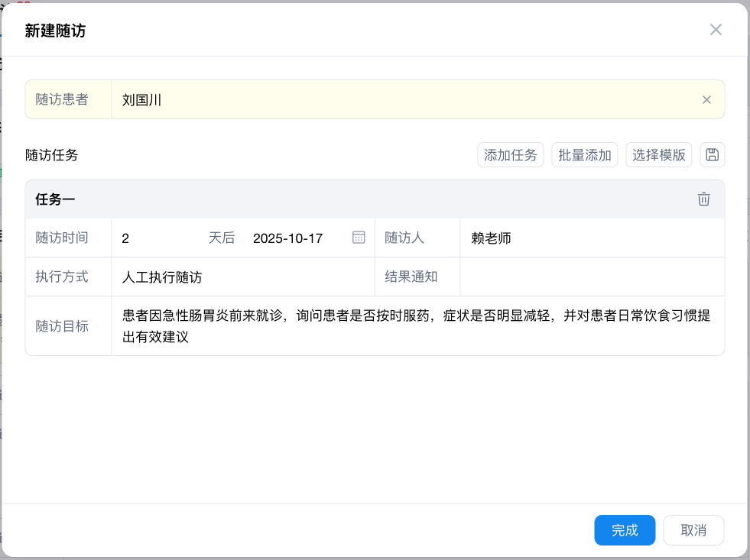
Task: Open the 执行方式 selection field
Action: [229, 277]
